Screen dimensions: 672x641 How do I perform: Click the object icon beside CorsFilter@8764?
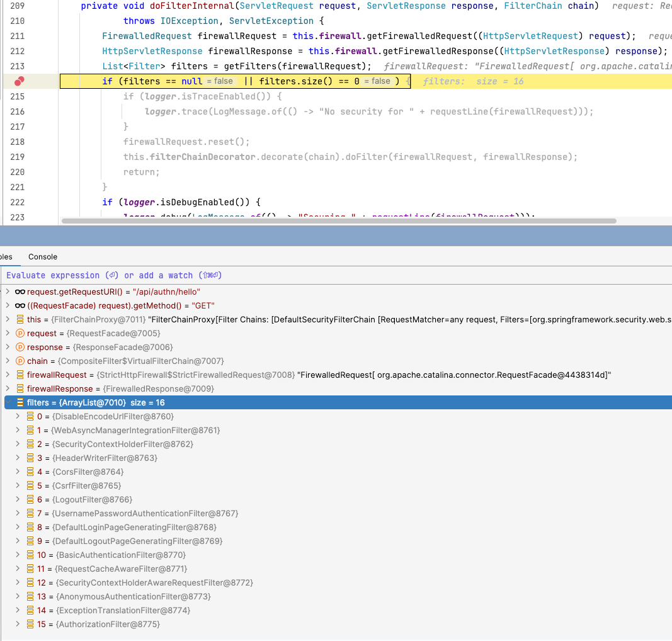pyautogui.click(x=30, y=472)
